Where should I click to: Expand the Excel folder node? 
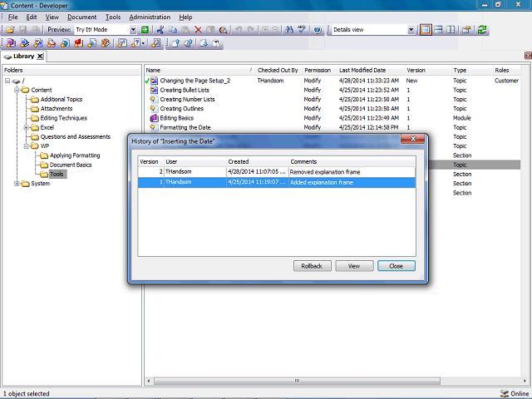[26, 127]
